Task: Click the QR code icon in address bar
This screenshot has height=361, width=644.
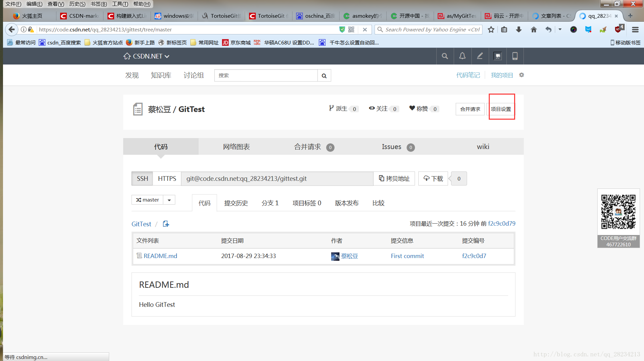Action: [351, 29]
